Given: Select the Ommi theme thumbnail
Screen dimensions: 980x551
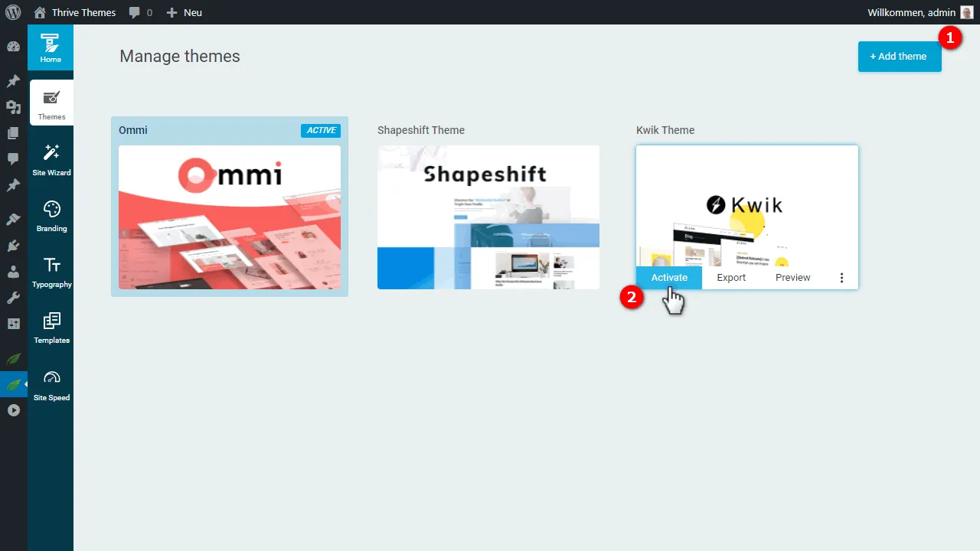Looking at the screenshot, I should point(230,217).
